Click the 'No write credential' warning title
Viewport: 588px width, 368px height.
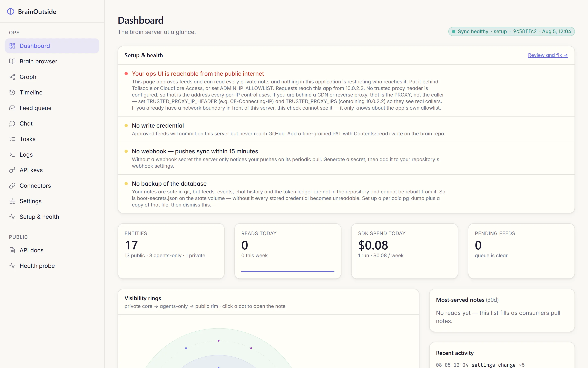click(158, 126)
